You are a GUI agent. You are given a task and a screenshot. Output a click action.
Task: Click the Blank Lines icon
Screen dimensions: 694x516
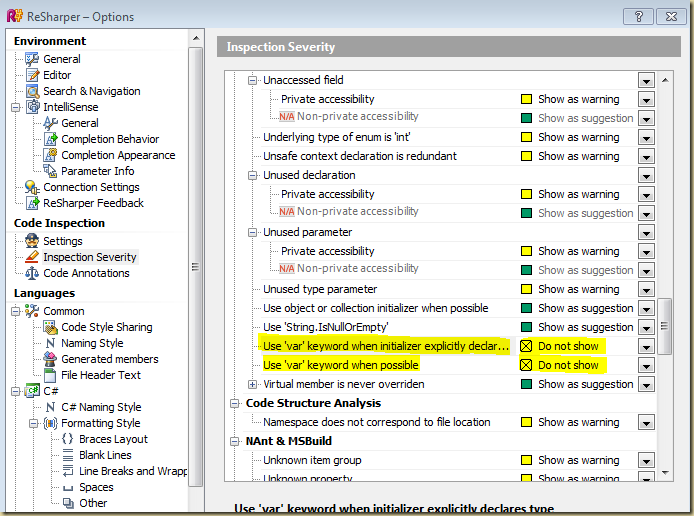(68, 455)
